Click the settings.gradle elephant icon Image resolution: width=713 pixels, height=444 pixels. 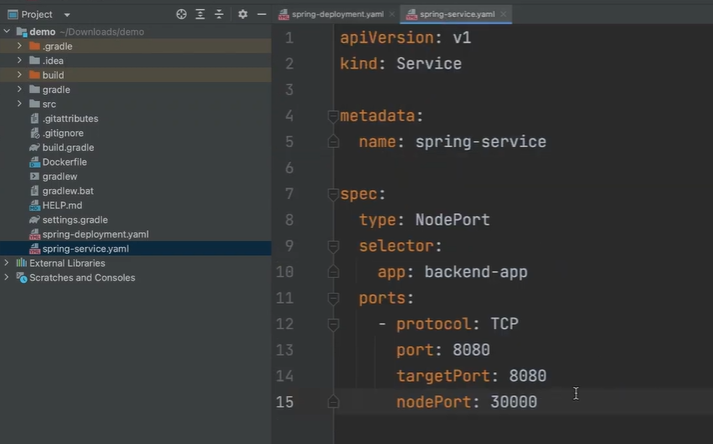35,220
